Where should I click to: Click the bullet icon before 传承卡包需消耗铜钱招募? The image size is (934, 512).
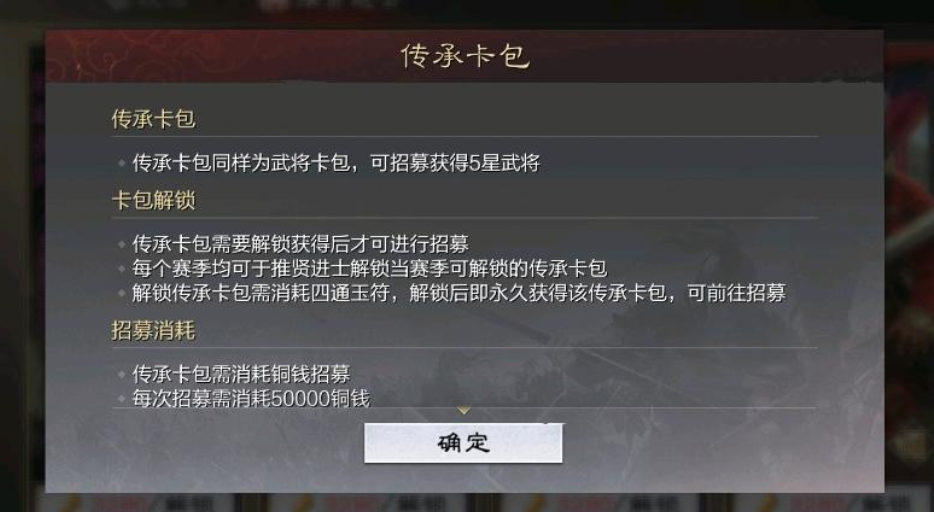(x=122, y=374)
